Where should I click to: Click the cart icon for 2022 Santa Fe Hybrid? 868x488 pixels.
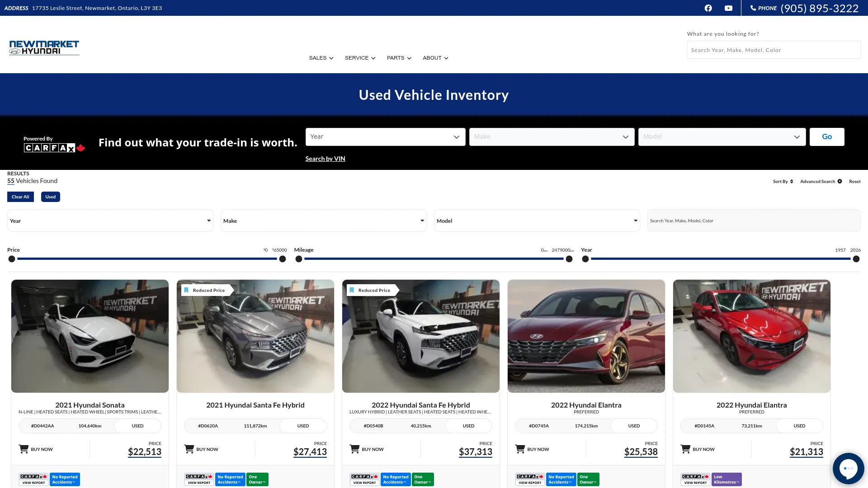click(354, 449)
